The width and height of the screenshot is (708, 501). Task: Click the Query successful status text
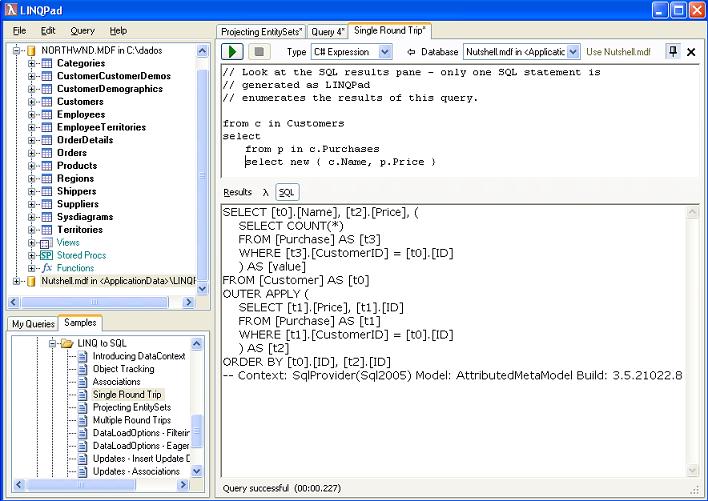coord(282,488)
